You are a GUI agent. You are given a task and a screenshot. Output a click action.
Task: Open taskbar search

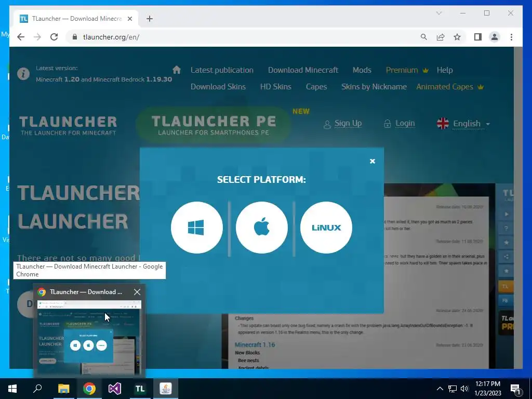[37, 389]
